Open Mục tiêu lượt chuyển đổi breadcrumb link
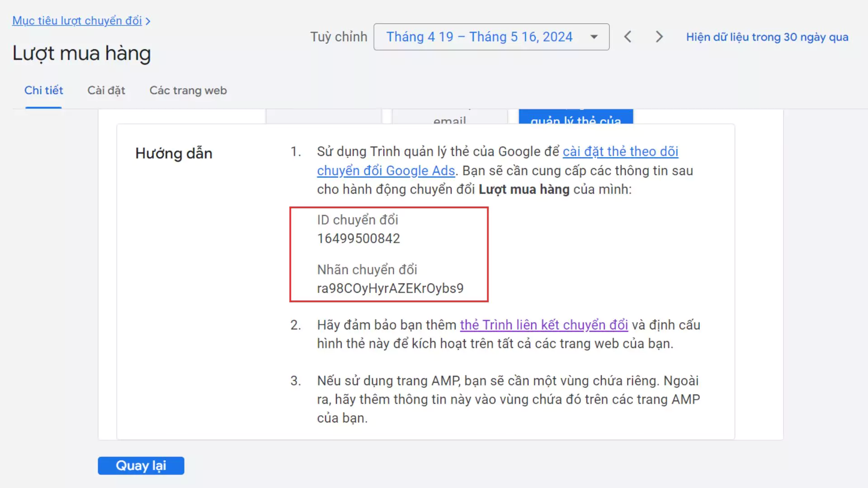 [77, 21]
